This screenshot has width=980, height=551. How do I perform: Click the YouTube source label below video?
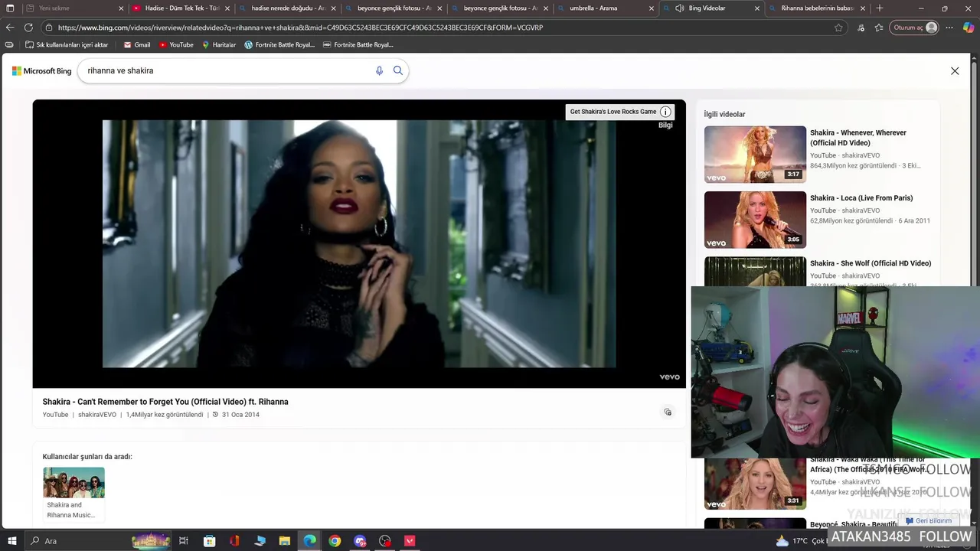click(x=55, y=415)
